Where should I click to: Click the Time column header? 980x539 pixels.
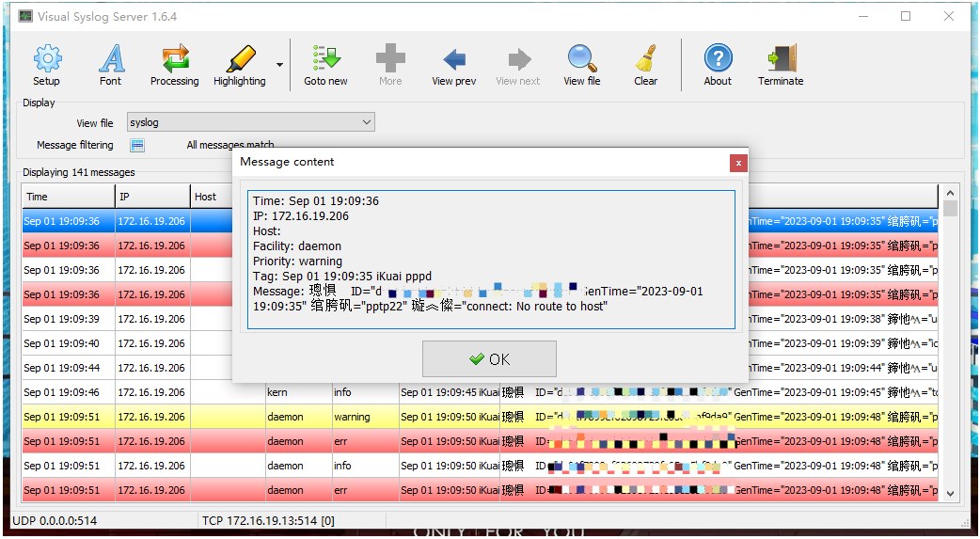coord(68,197)
